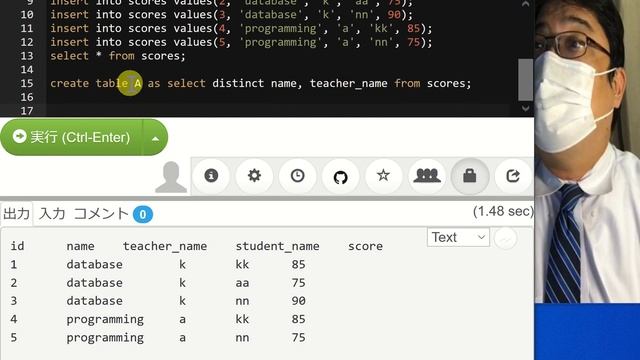Switch to the 入力 tab
The image size is (640, 360).
click(x=52, y=213)
